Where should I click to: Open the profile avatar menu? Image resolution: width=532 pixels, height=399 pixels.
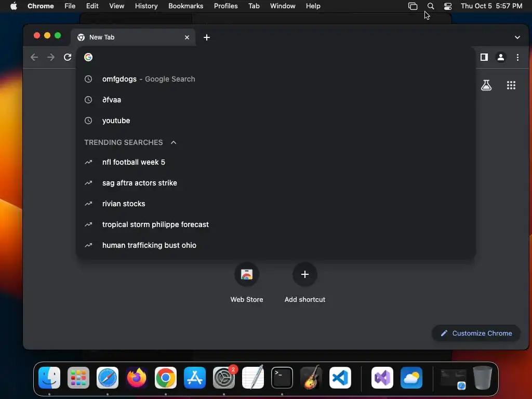[501, 57]
